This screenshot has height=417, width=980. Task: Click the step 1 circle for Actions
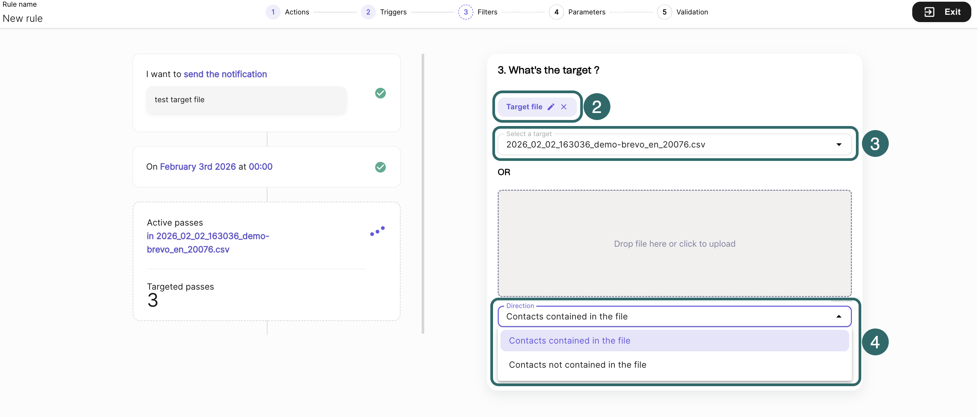click(274, 12)
